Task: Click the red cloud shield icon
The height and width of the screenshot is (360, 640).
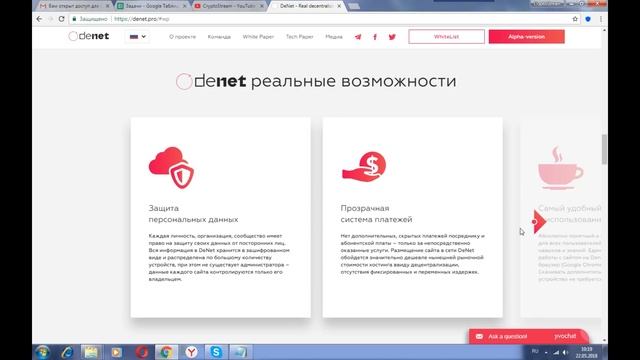Action: tap(171, 167)
